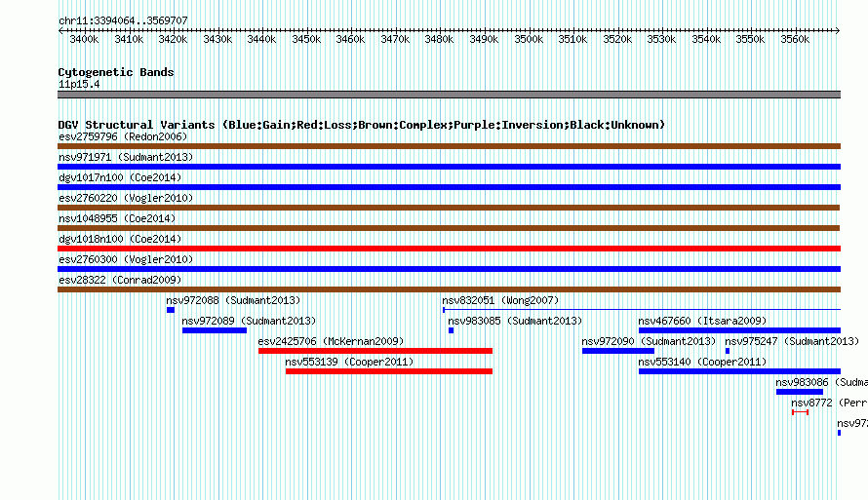Image resolution: width=868 pixels, height=500 pixels.
Task: Click the dgv1017n100 (Coe2014) label
Action: point(120,177)
